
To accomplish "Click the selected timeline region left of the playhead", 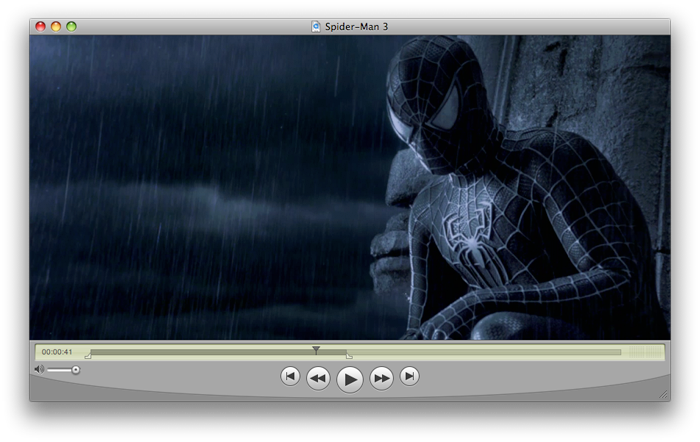I will [200, 352].
